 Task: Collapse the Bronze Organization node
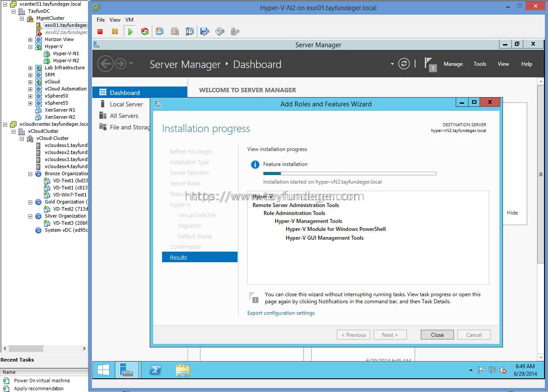(x=30, y=174)
